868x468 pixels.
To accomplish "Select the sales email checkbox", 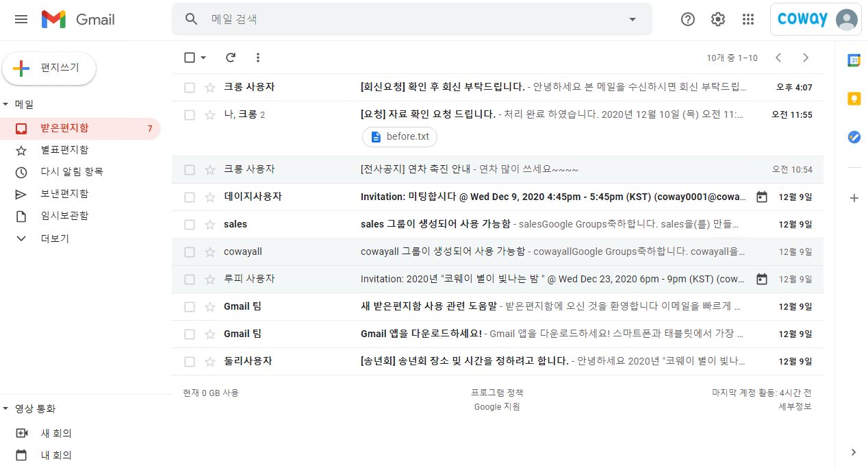I will (x=190, y=225).
